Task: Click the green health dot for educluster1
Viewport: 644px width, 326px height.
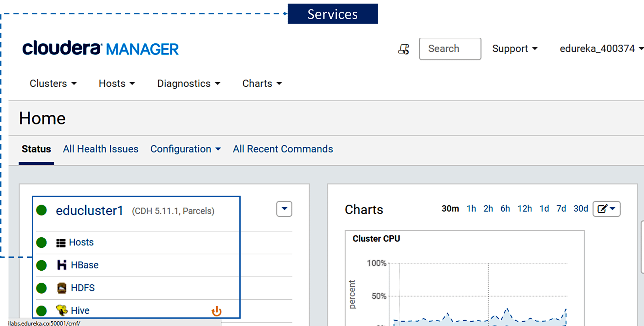Action: [x=42, y=210]
